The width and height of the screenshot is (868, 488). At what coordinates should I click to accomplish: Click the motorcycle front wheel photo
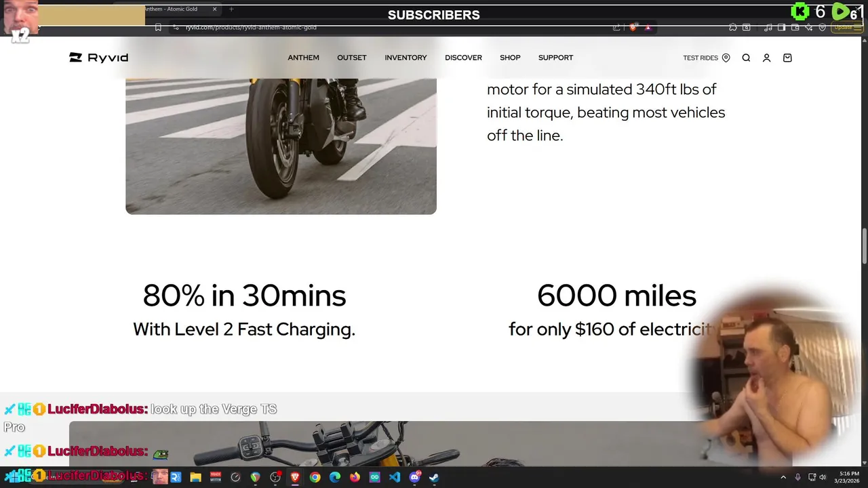pos(281,146)
